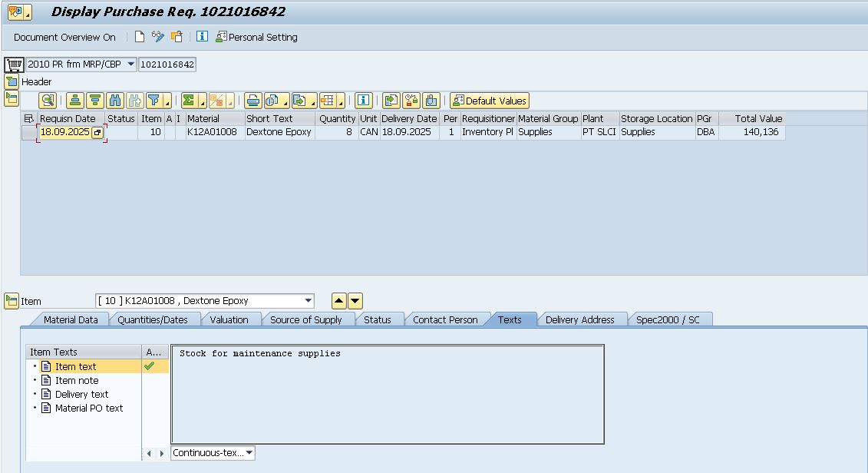Click the Document Overview On button
This screenshot has width=868, height=473.
(x=64, y=37)
